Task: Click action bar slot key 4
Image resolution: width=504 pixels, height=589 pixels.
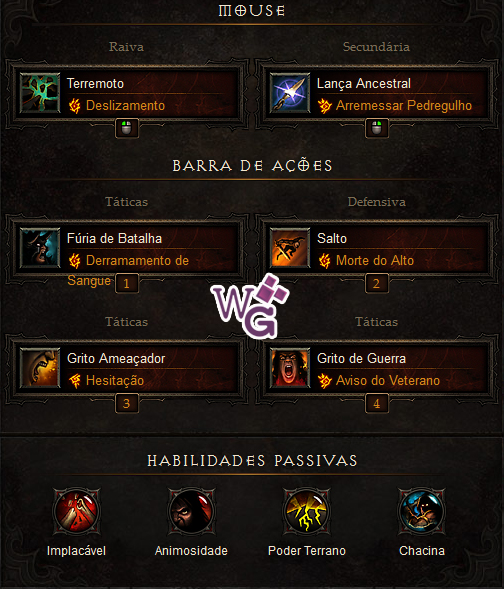Action: click(377, 403)
